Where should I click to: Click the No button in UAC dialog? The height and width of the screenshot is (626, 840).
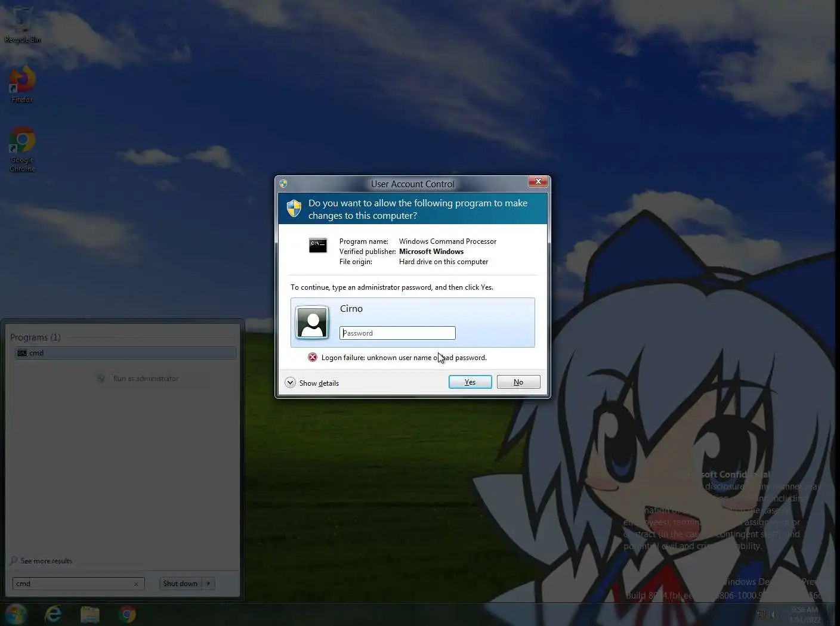pyautogui.click(x=518, y=382)
